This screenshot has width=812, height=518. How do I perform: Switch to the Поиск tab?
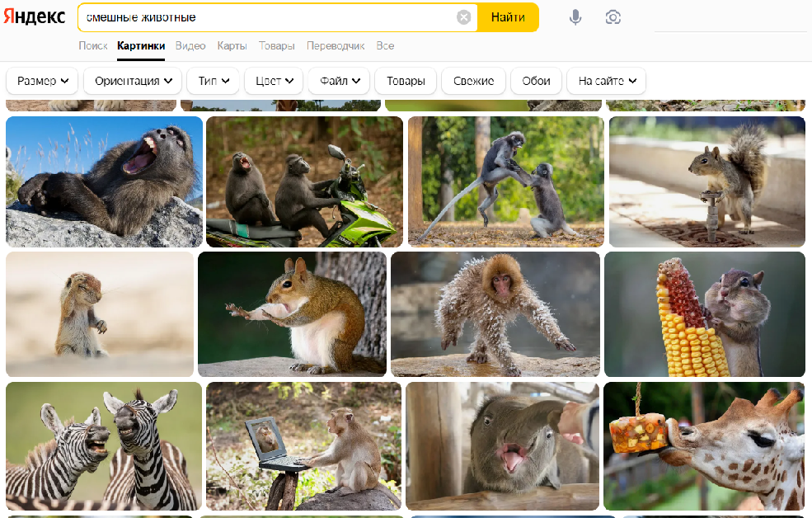[x=93, y=45]
